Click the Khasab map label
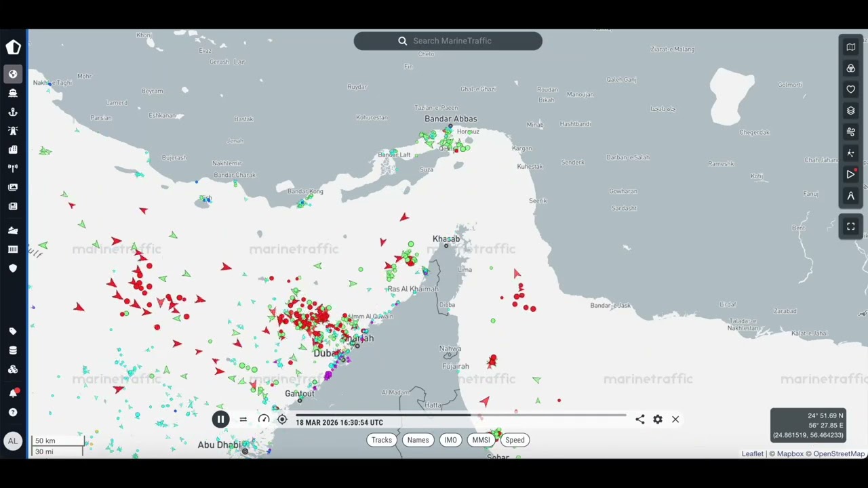Viewport: 868px width, 488px height. point(446,239)
